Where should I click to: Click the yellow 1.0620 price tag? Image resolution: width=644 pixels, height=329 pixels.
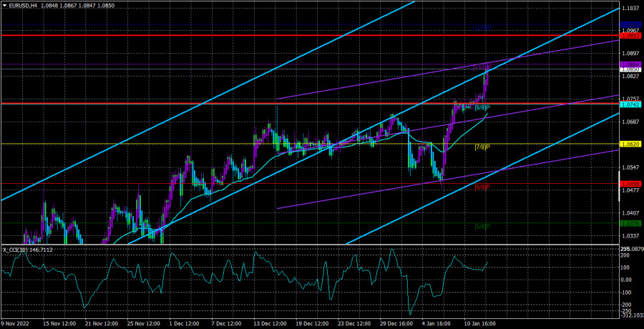point(630,144)
